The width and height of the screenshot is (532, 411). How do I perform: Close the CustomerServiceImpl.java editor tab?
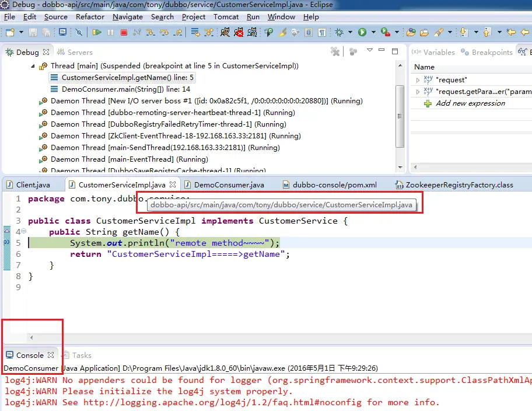(173, 184)
